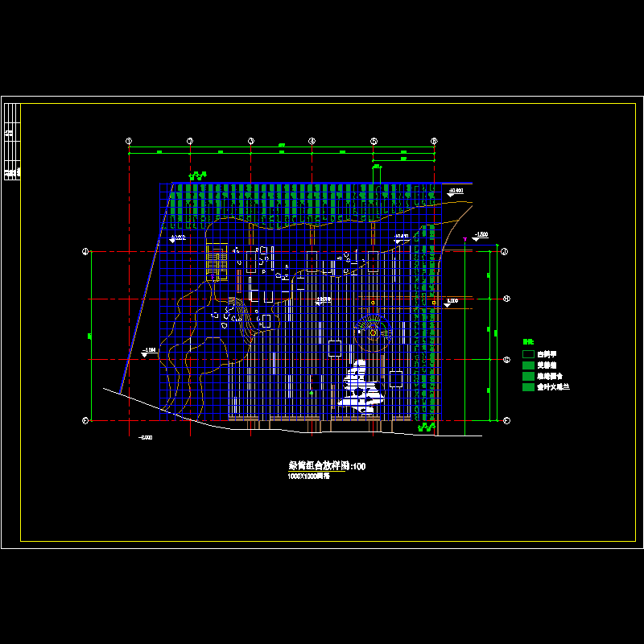The height and width of the screenshot is (644, 644).
Task: Select axis bubble 3 on the top row
Action: [x=251, y=141]
